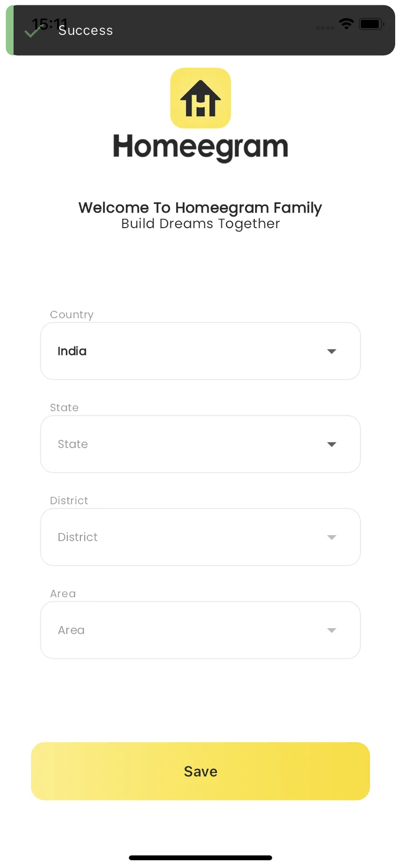Tap the Homeegram wordmark text

[200, 147]
